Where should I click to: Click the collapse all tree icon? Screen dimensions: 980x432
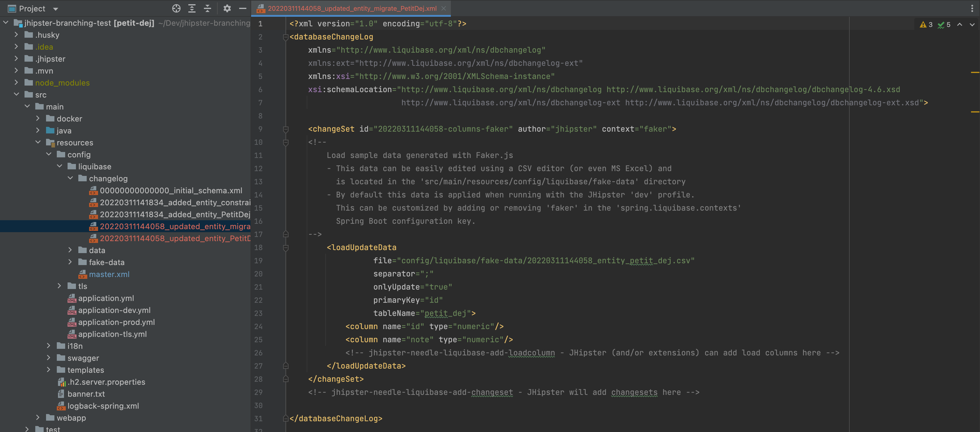(207, 8)
